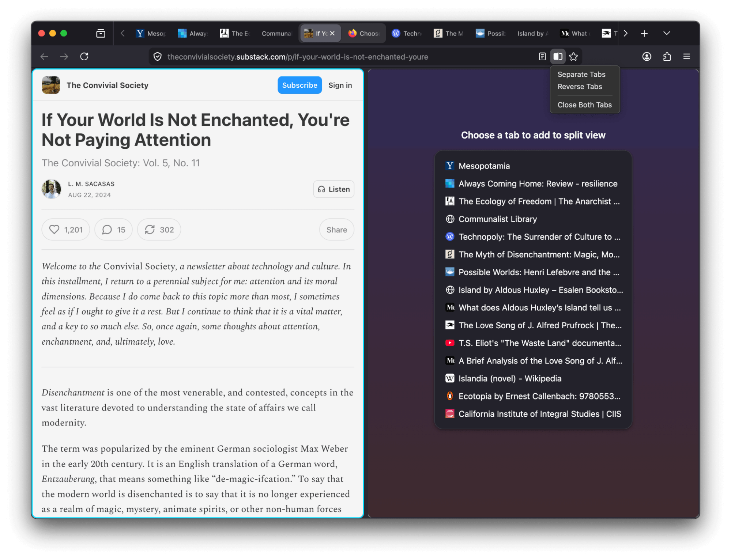Screen dimensions: 731x560
Task: Open the Firefox account icon in the toolbar
Action: (647, 57)
